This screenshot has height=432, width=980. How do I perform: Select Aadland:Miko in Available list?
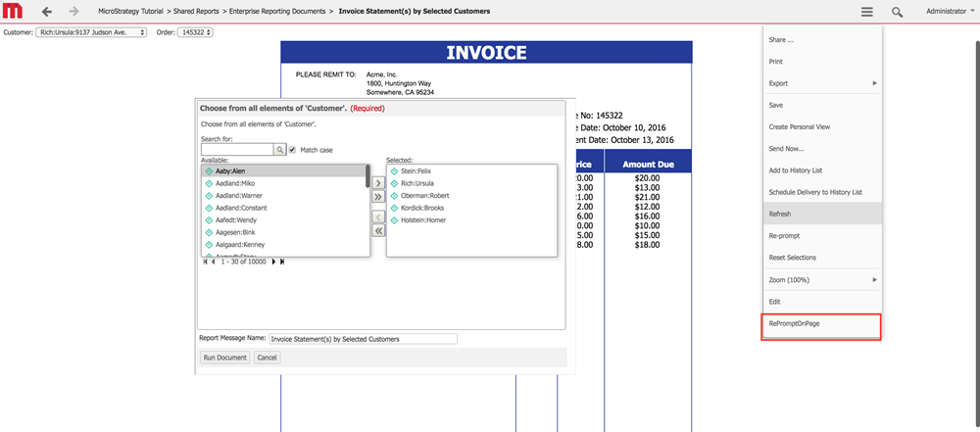tap(283, 183)
